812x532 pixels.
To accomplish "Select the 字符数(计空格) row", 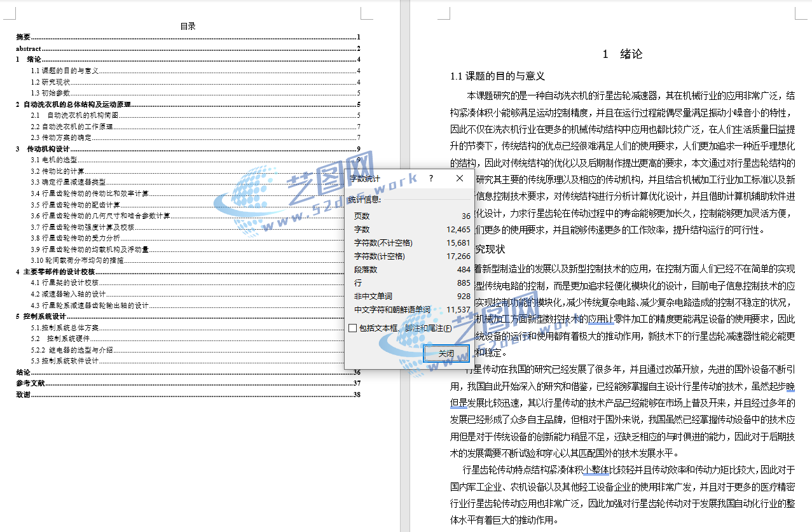I will point(412,256).
